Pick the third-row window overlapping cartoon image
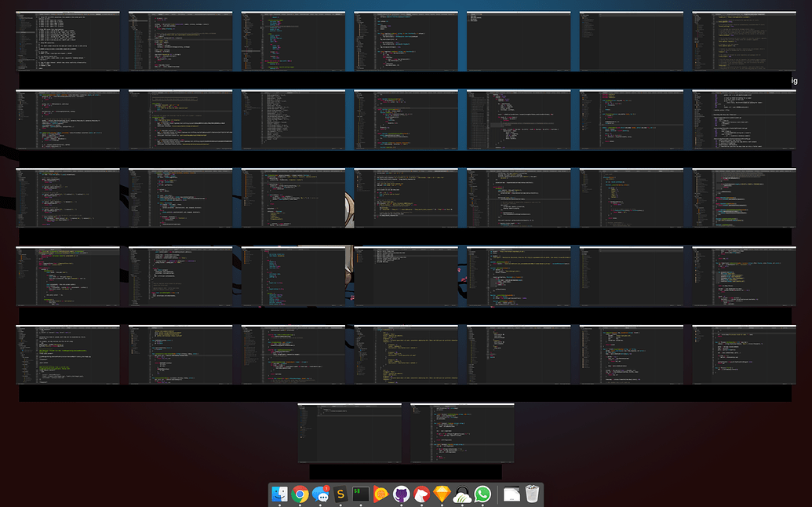Viewport: 812px width, 507px height. [x=406, y=198]
